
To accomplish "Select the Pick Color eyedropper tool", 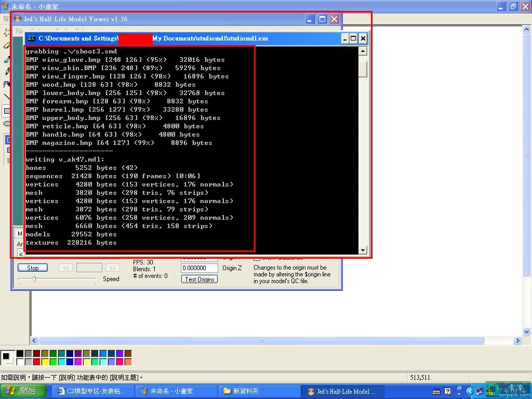I will (6, 58).
